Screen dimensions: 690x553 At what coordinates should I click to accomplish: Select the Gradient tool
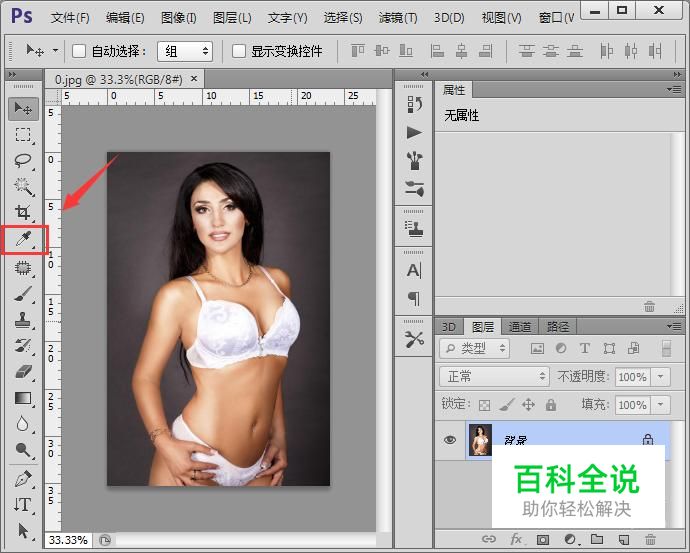pyautogui.click(x=23, y=398)
